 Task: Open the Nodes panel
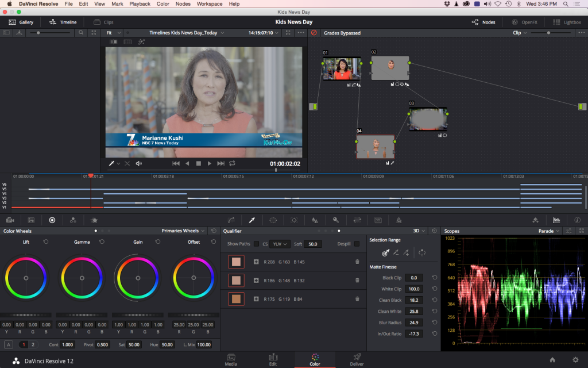(x=483, y=22)
